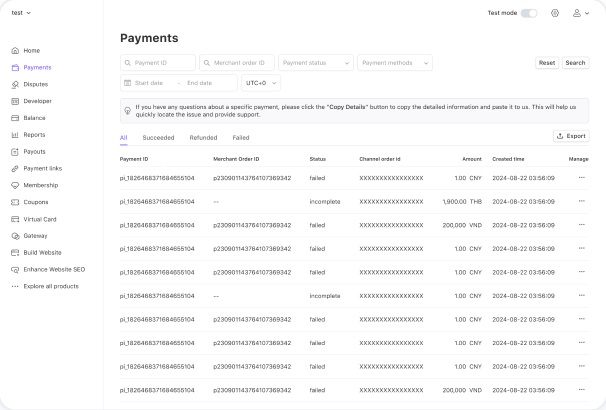
Task: Expand the test account dropdown
Action: pyautogui.click(x=21, y=13)
